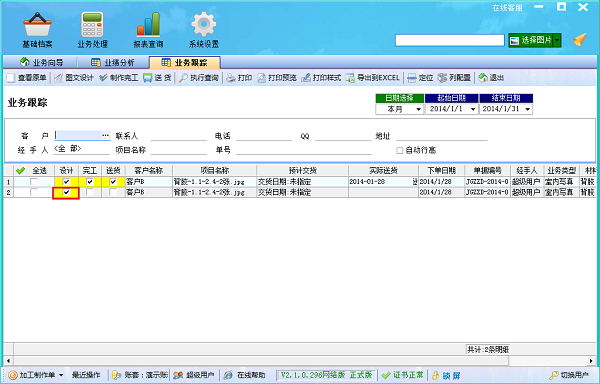Toggle 完工 checkbox in row 1

tap(90, 182)
